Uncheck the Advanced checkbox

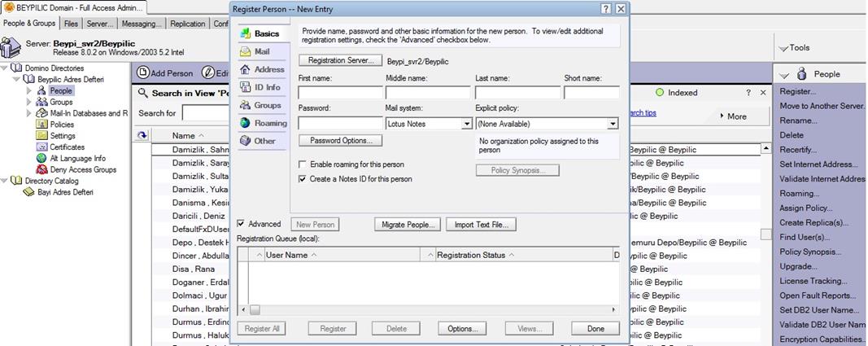click(240, 224)
